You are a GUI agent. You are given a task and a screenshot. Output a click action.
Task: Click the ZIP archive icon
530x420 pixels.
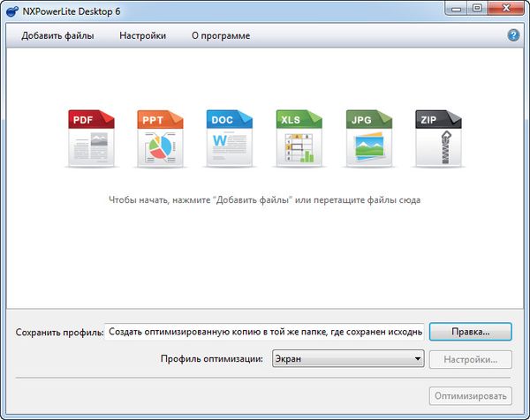click(x=438, y=139)
